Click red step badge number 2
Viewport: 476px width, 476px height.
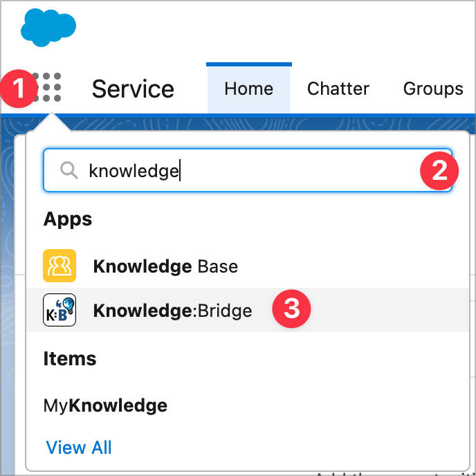pyautogui.click(x=440, y=170)
